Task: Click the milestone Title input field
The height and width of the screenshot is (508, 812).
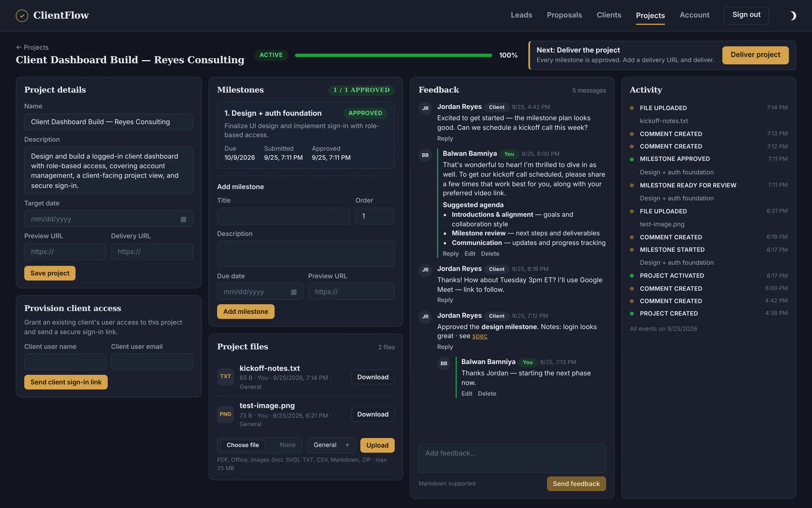Action: pyautogui.click(x=284, y=216)
